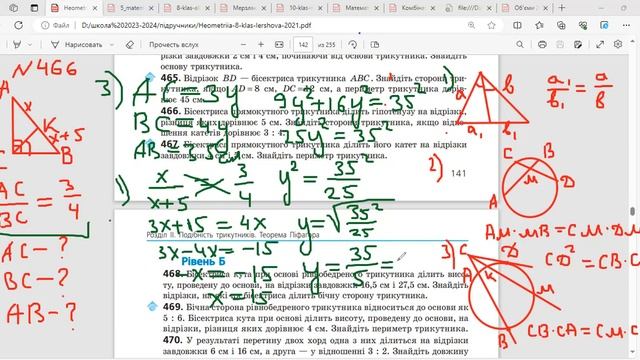
Task: Select the Нарисовать draw tool
Action: (77, 44)
